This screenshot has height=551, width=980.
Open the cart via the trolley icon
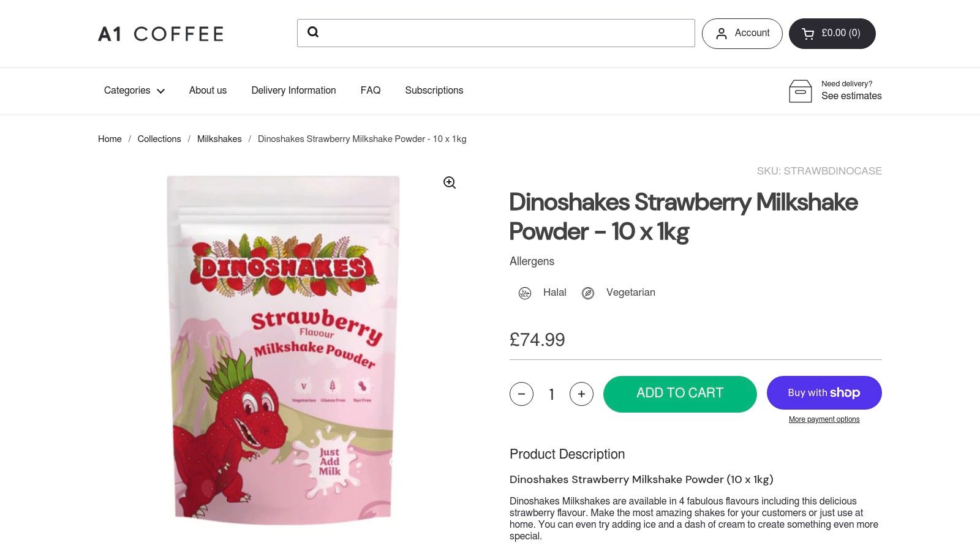[x=807, y=33]
